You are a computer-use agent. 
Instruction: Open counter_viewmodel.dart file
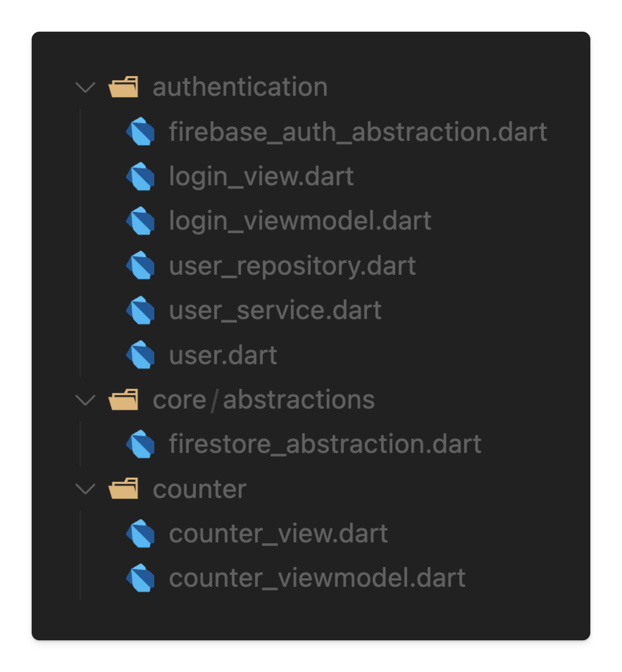pyautogui.click(x=317, y=578)
